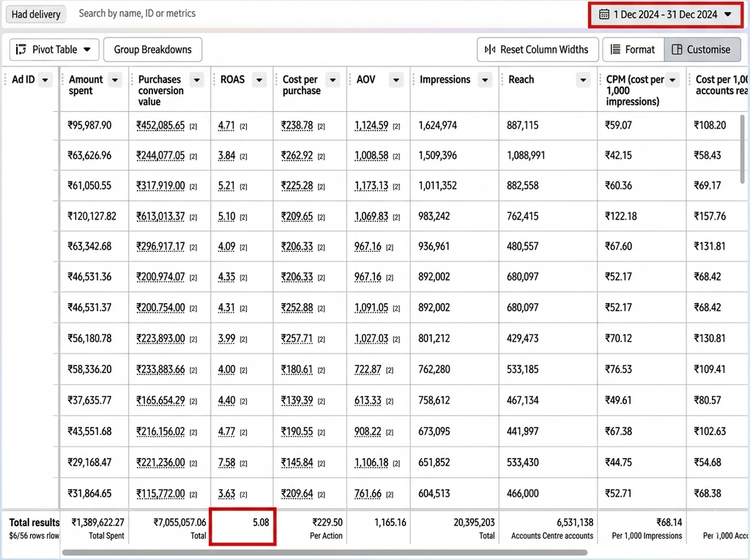Click the [2] footnote next to 761.66
This screenshot has height=560, width=750.
point(390,495)
